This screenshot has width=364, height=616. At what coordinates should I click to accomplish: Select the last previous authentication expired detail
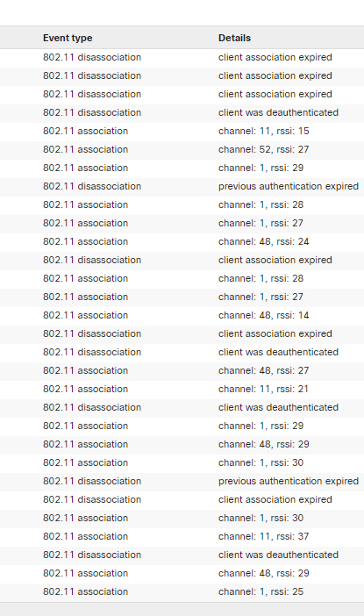(x=289, y=481)
